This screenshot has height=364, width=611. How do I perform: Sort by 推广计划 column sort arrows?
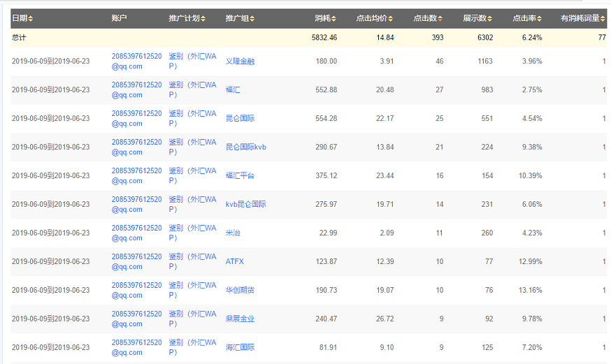click(x=203, y=19)
